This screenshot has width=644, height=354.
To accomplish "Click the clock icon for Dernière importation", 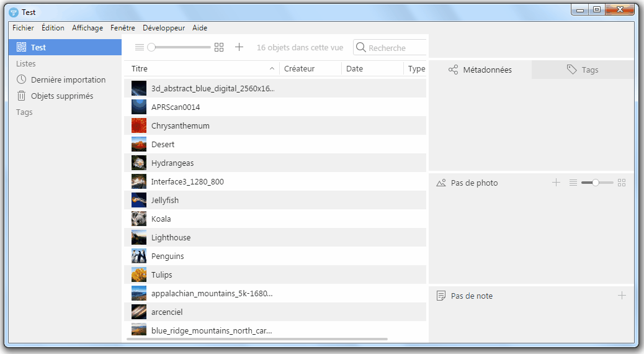I will point(21,79).
